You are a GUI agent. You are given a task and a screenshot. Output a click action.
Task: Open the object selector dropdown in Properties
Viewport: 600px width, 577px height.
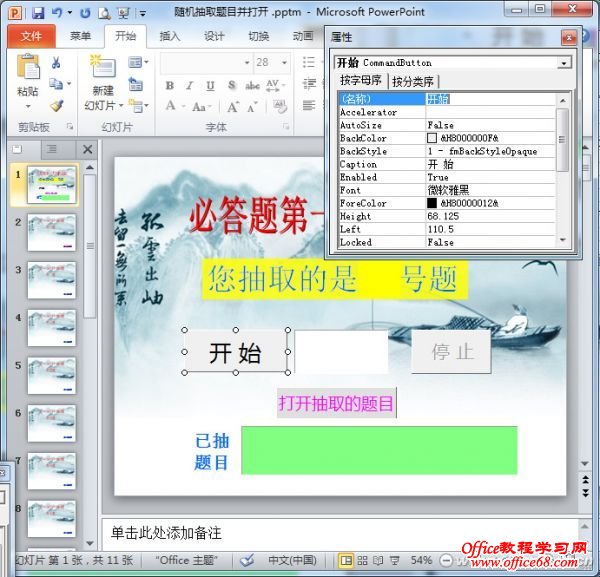(564, 63)
